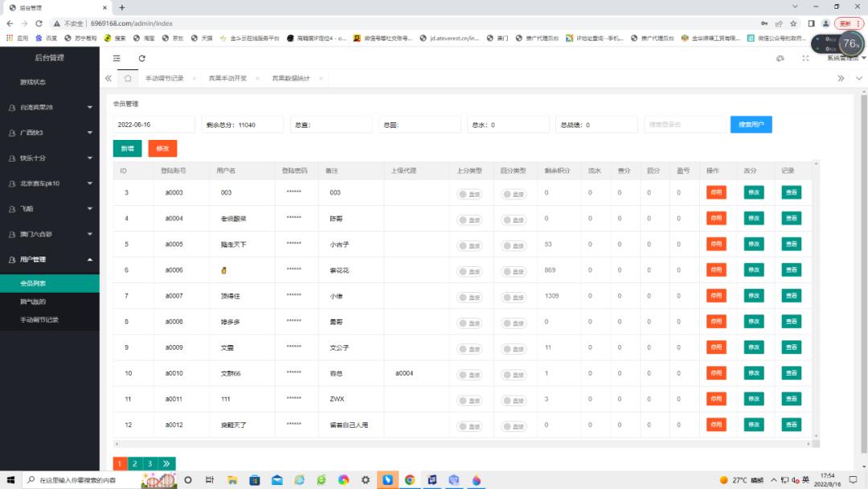Click the 76% battery progress circle
The height and width of the screenshot is (489, 868).
[x=851, y=44]
